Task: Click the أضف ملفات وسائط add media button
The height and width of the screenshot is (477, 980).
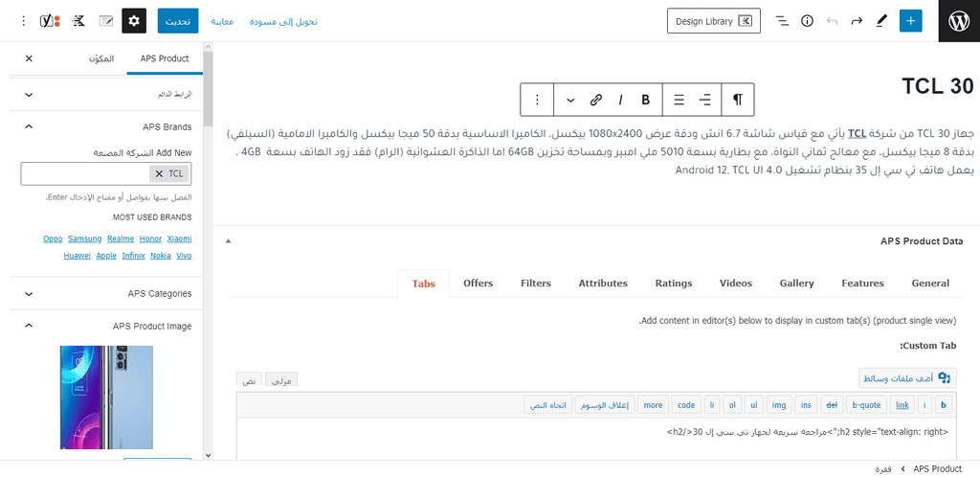Action: pyautogui.click(x=907, y=378)
